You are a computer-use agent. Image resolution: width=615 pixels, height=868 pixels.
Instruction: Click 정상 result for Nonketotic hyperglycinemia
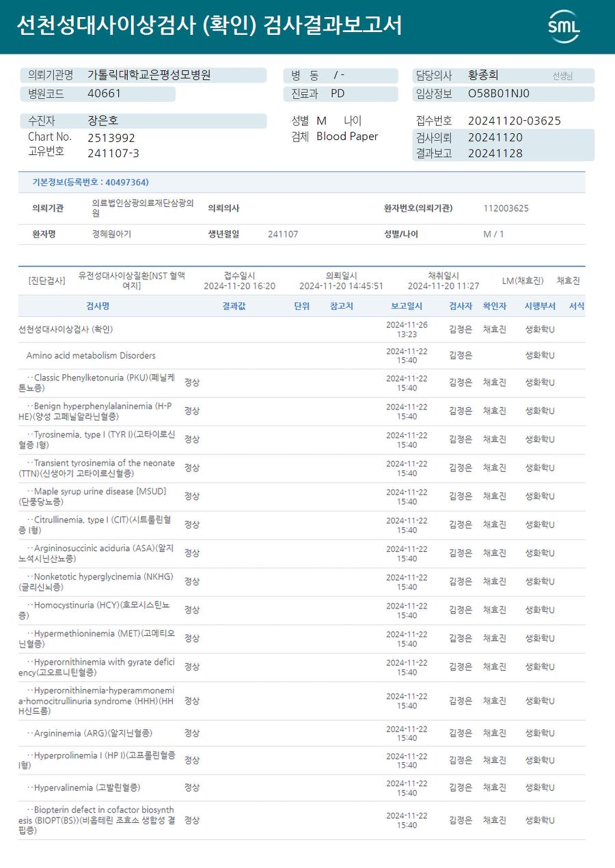click(x=192, y=581)
